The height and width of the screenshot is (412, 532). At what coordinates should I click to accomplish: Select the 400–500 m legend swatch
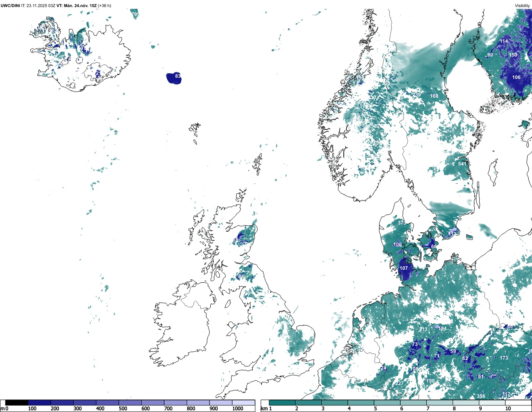(x=107, y=403)
